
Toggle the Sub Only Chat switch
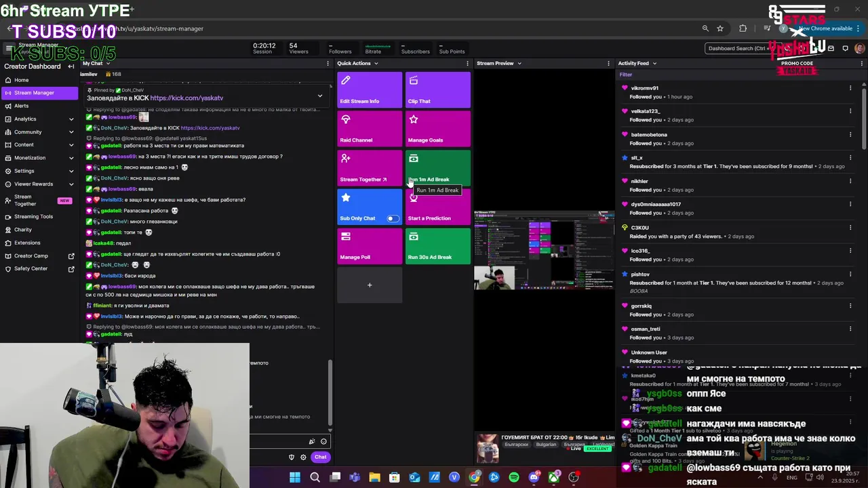(393, 218)
